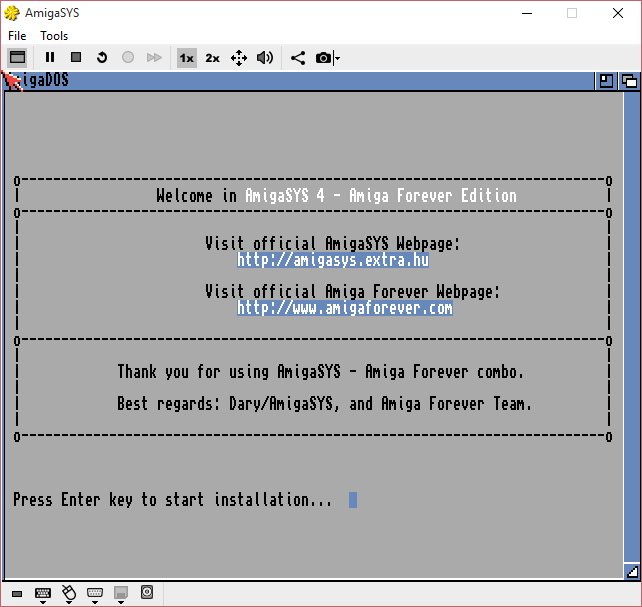Open the Tools menu

(x=54, y=36)
